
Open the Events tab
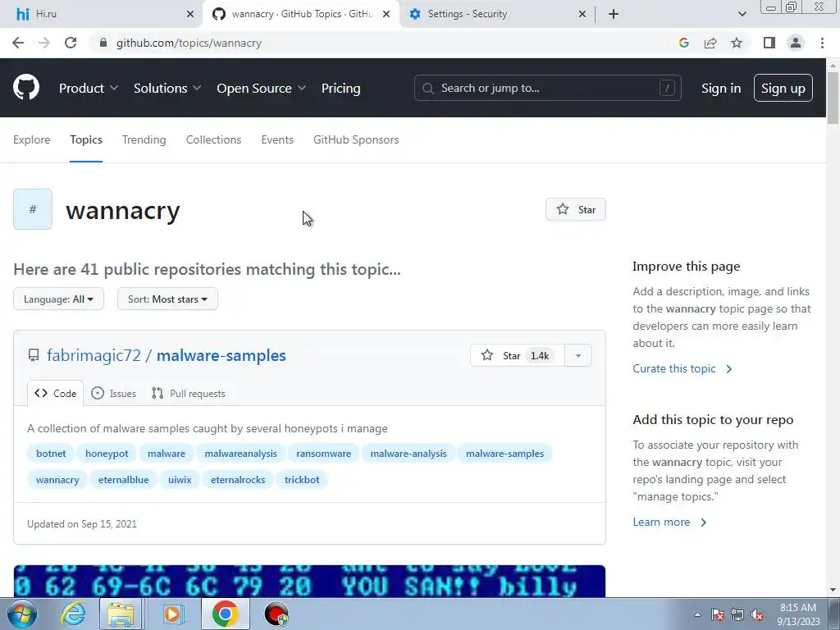click(277, 139)
